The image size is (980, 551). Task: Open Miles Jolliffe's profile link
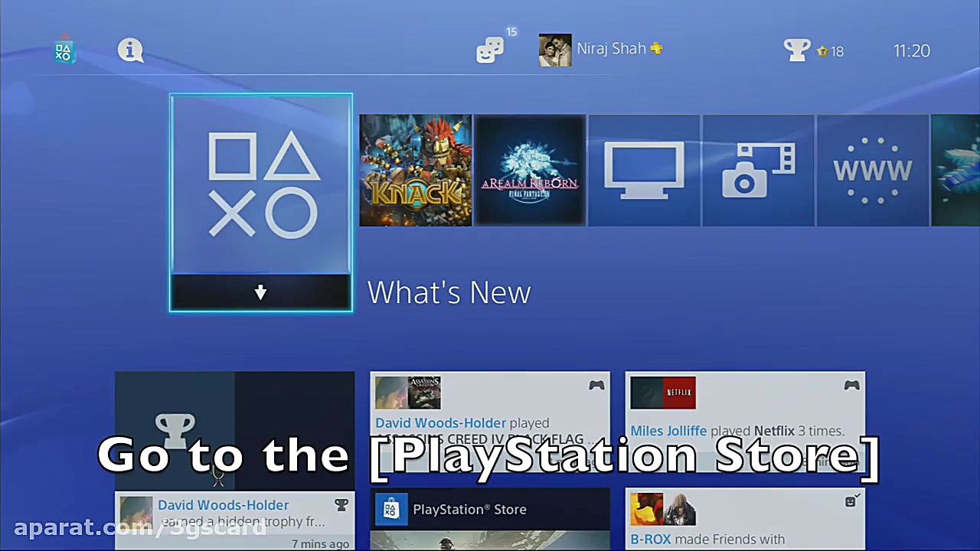[x=668, y=431]
